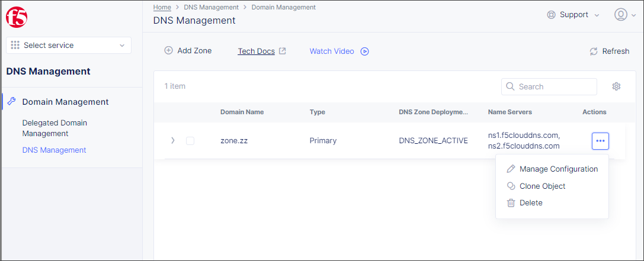Click Domain Management breadcrumb
The height and width of the screenshot is (261, 644).
[x=283, y=7]
